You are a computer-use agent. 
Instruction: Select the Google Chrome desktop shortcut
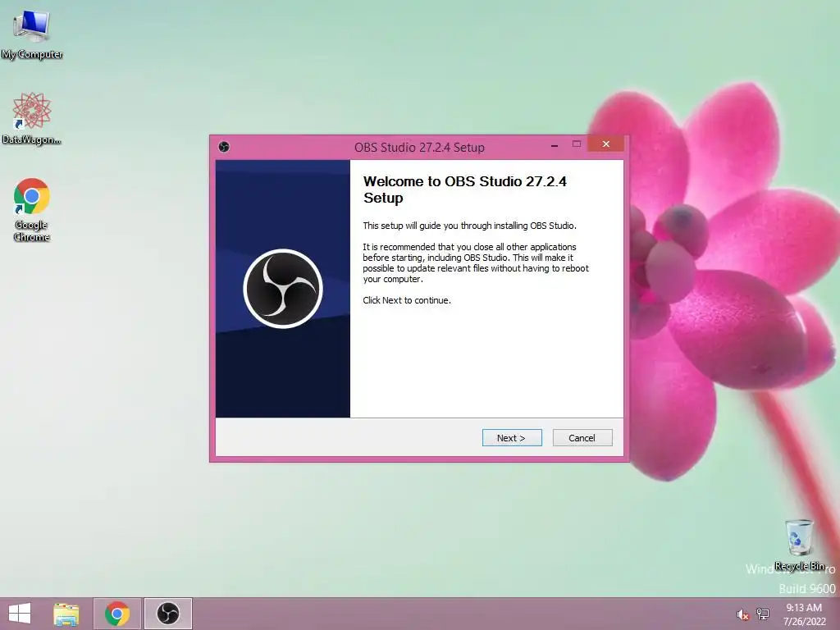click(x=32, y=209)
